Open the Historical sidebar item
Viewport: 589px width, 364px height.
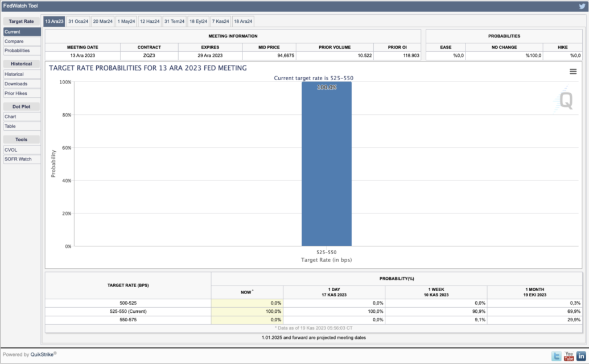point(22,75)
